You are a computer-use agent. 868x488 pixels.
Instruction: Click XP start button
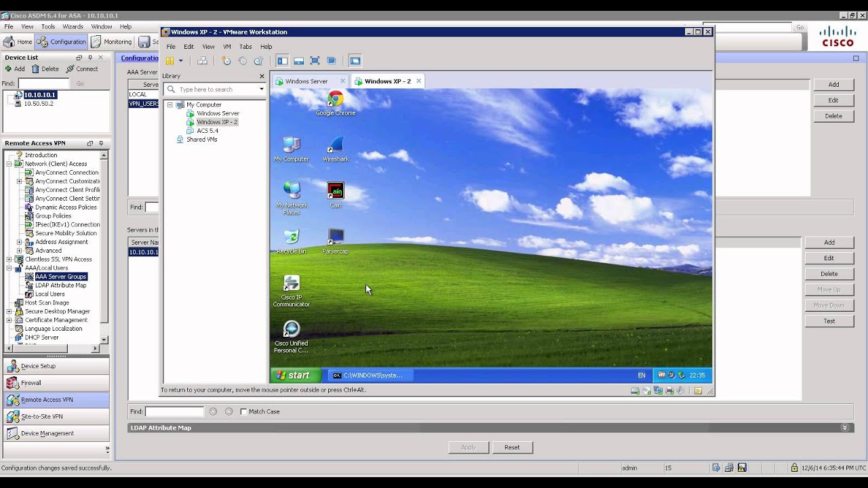pos(296,375)
